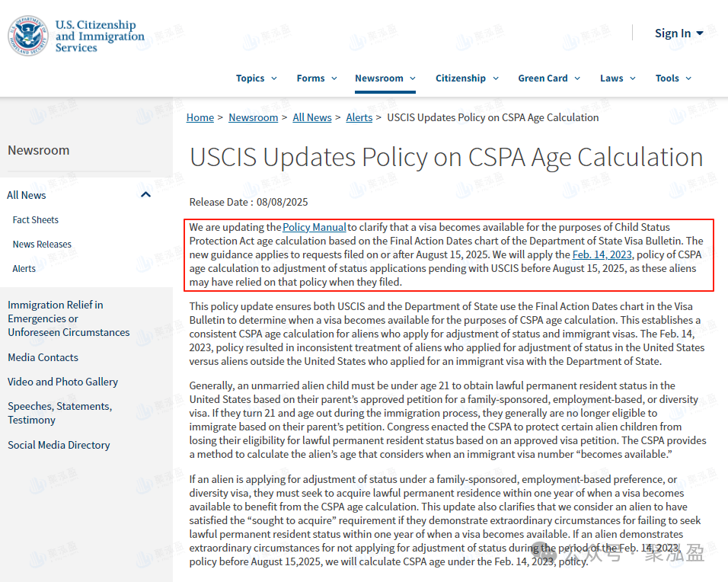Collapse the All News sidebar section
The image size is (728, 582).
pos(145,195)
